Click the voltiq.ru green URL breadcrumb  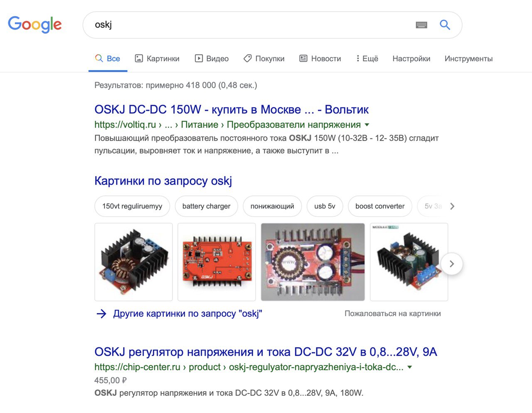point(227,125)
